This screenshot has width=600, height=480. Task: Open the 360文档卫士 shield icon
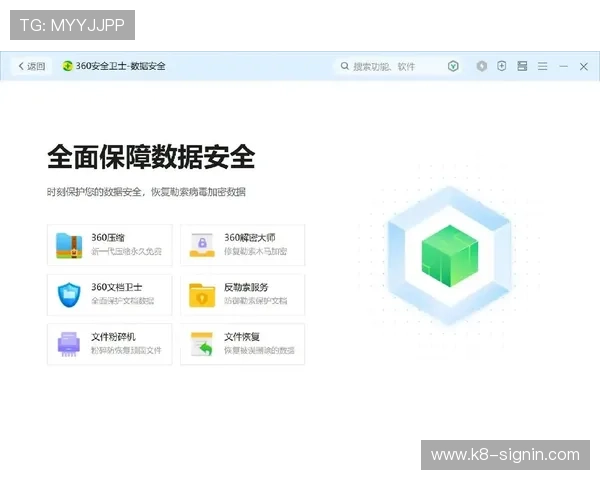(x=69, y=295)
